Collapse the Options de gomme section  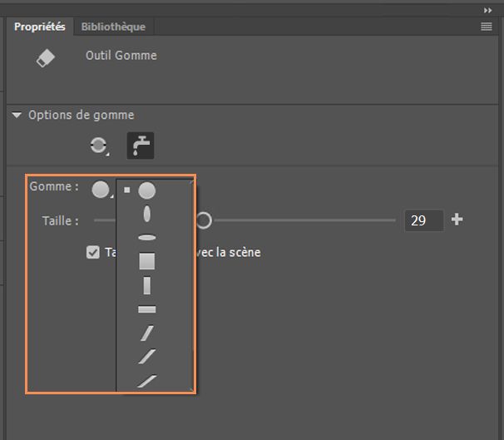pyautogui.click(x=17, y=116)
